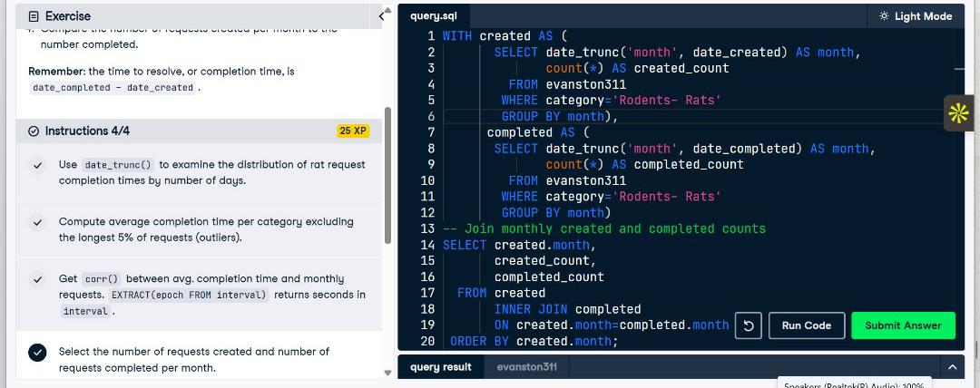Click the comment on line 13

point(603,228)
